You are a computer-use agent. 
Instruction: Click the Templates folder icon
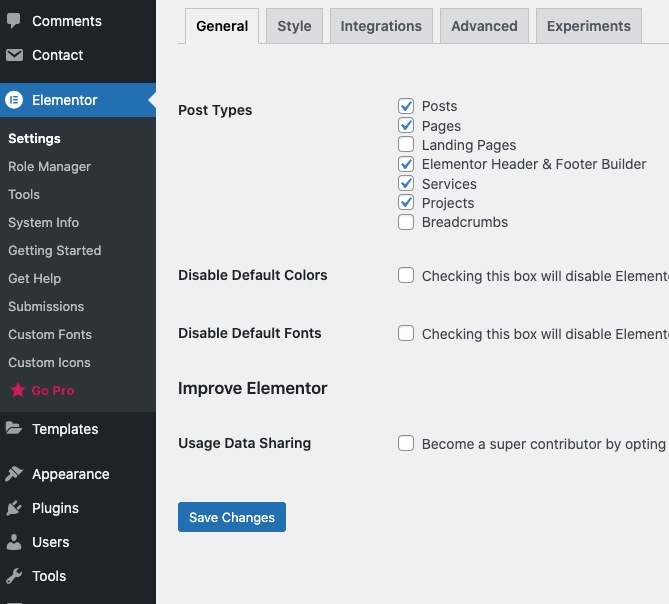click(x=14, y=429)
